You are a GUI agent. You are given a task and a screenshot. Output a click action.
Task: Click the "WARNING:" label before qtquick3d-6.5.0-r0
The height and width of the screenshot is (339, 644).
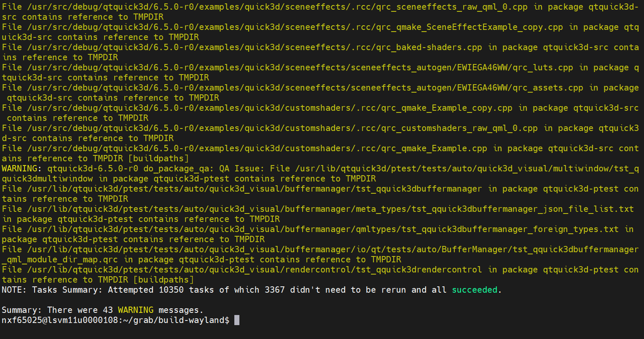pos(22,168)
